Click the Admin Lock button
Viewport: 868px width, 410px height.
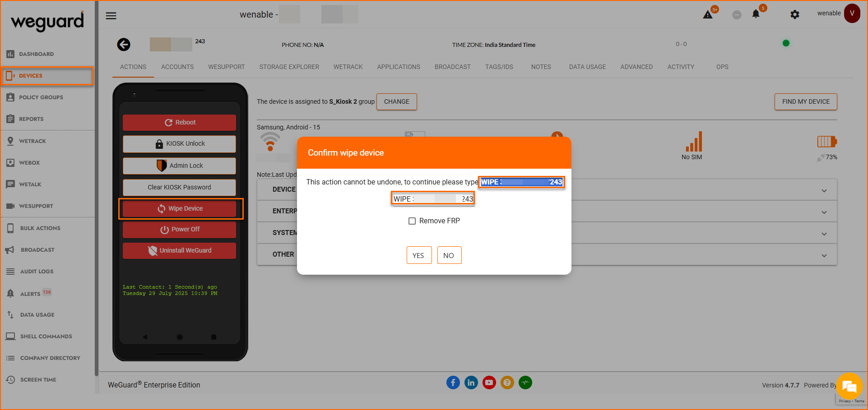pos(179,166)
